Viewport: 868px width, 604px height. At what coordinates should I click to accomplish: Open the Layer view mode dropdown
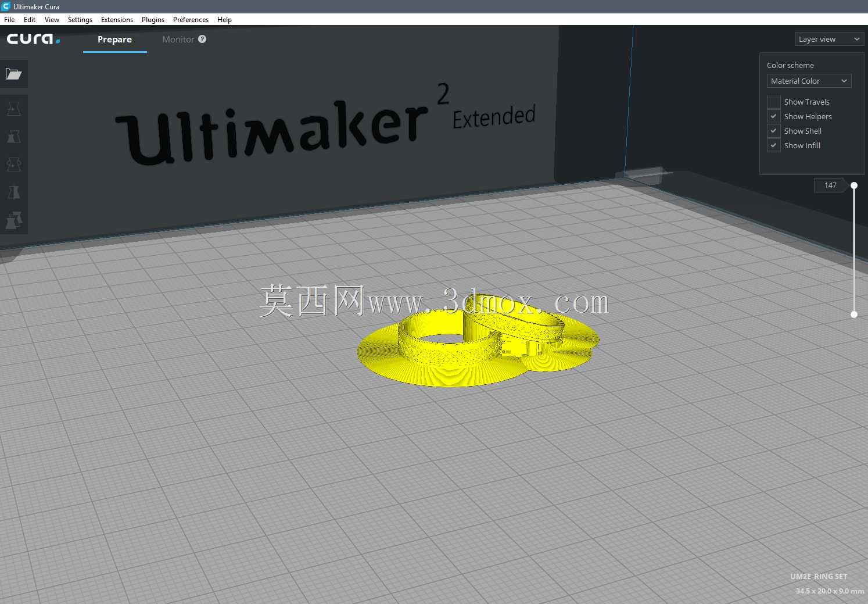pos(829,39)
